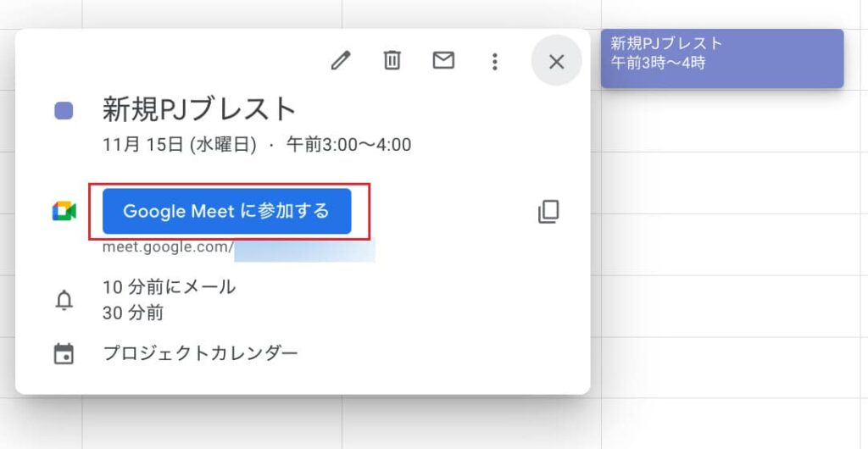This screenshot has height=449, width=868.
Task: Open the three-dot options menu
Action: [495, 61]
